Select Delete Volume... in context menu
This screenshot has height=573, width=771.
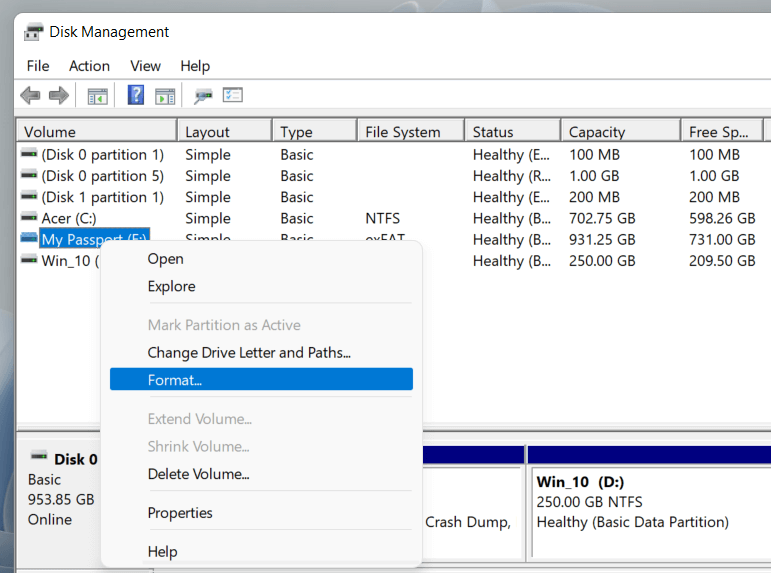(198, 474)
